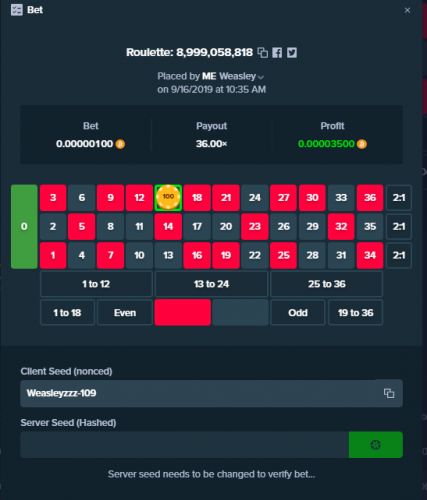Choose the 25 to 36 dozen bet
Image resolution: width=427 pixels, height=500 pixels.
coord(327,284)
